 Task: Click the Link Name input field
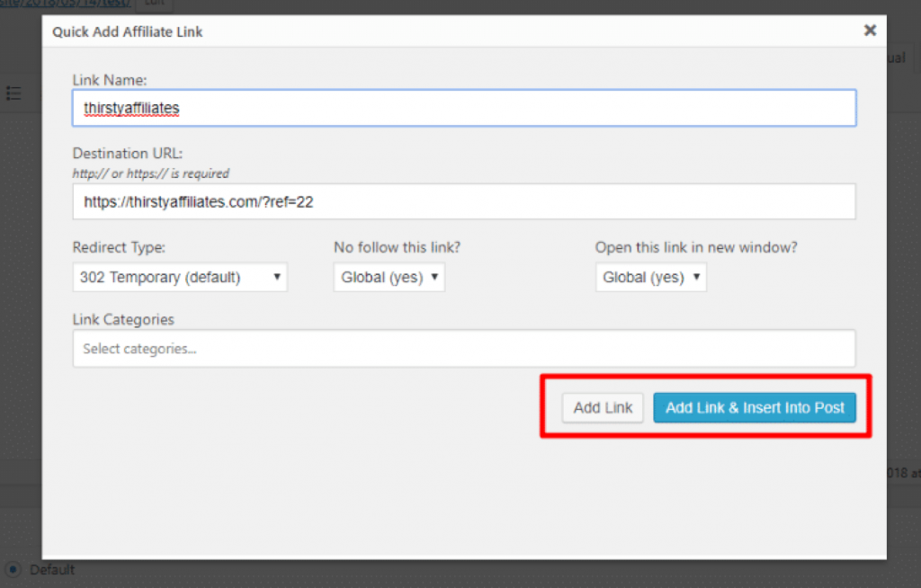[x=464, y=108]
